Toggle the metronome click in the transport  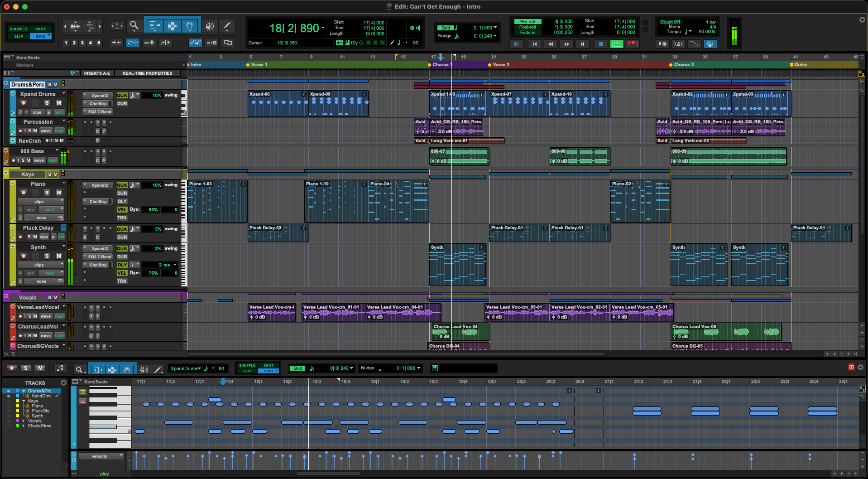click(x=678, y=44)
